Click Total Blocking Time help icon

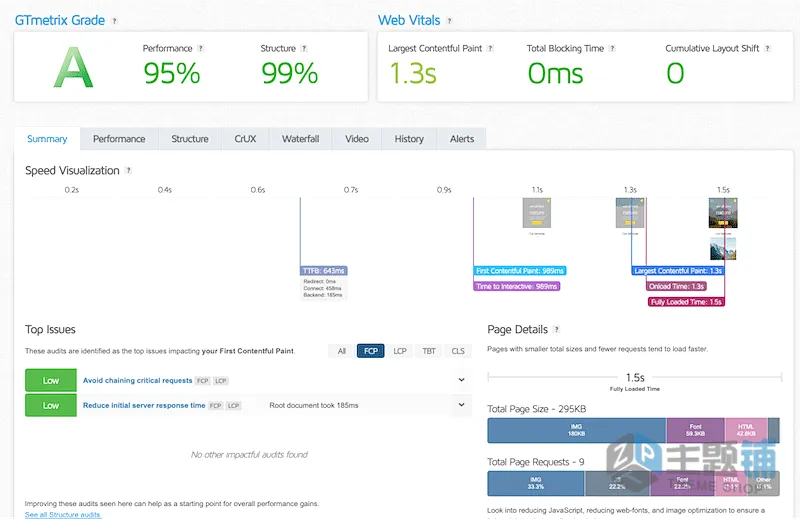(x=612, y=48)
